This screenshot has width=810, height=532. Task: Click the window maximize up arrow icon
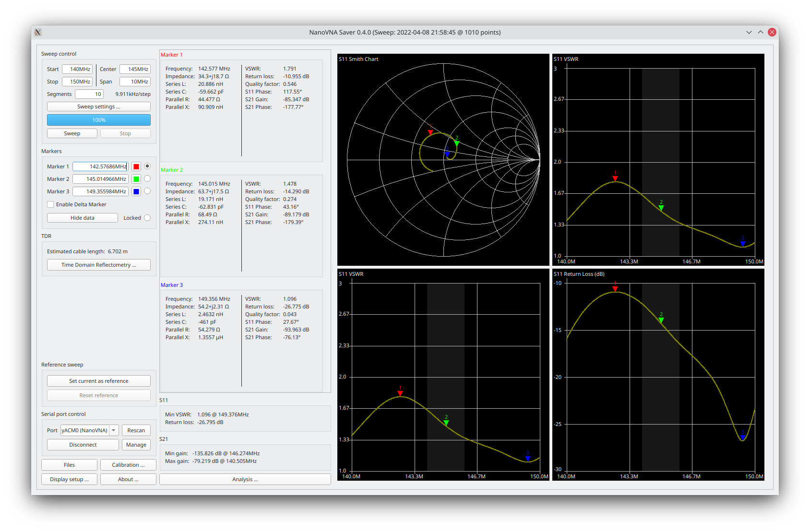click(x=761, y=32)
